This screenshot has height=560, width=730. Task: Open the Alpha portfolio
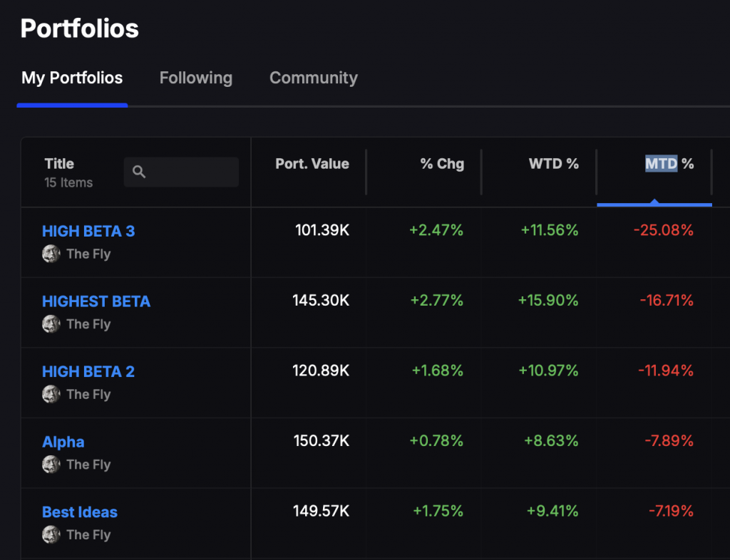coord(63,442)
